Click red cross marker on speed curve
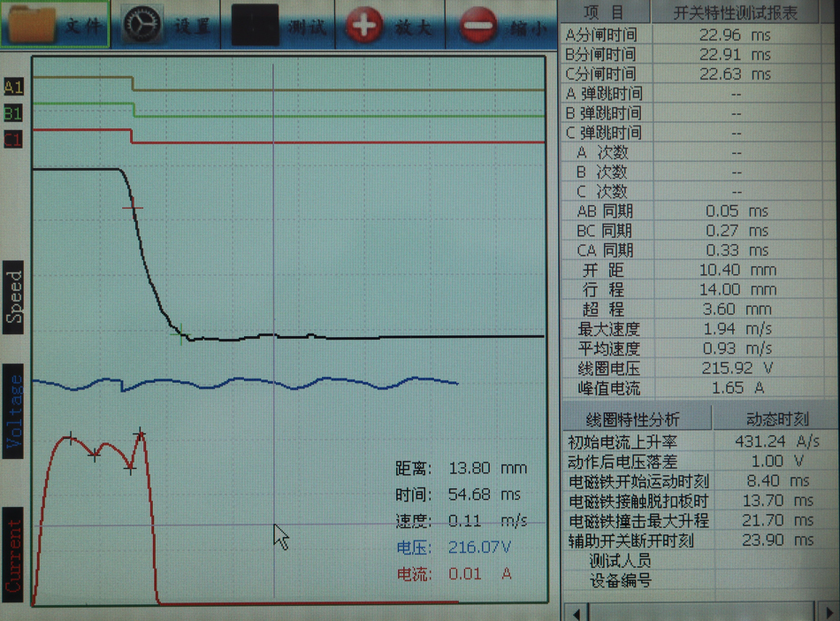The image size is (840, 621). pos(133,208)
